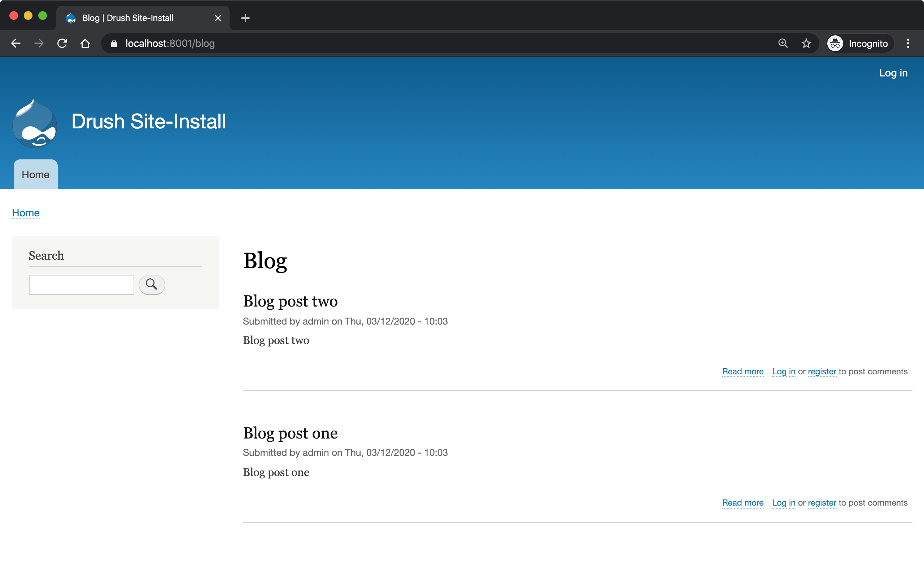Submit search with magnifier button
The width and height of the screenshot is (924, 577).
tap(152, 285)
